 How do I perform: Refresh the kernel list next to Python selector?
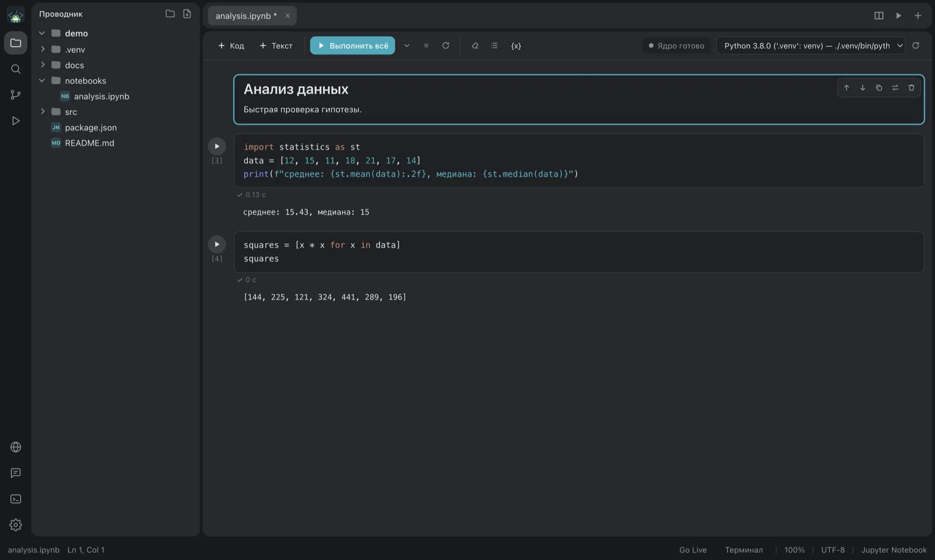[916, 46]
